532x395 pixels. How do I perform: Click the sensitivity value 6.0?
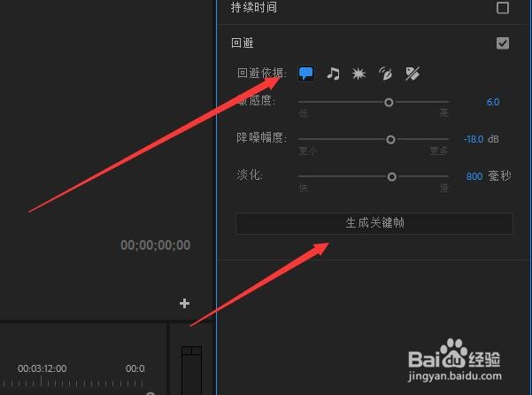click(x=493, y=102)
